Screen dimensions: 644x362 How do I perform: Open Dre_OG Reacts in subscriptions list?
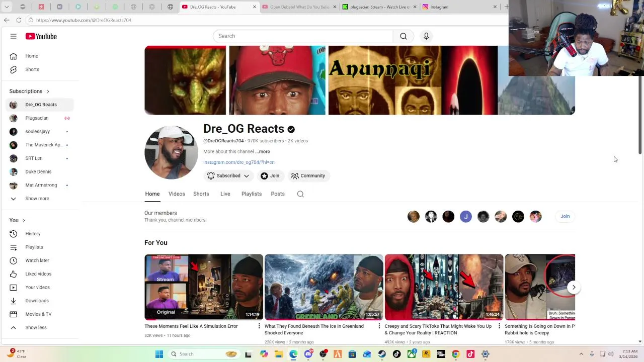[x=40, y=105]
